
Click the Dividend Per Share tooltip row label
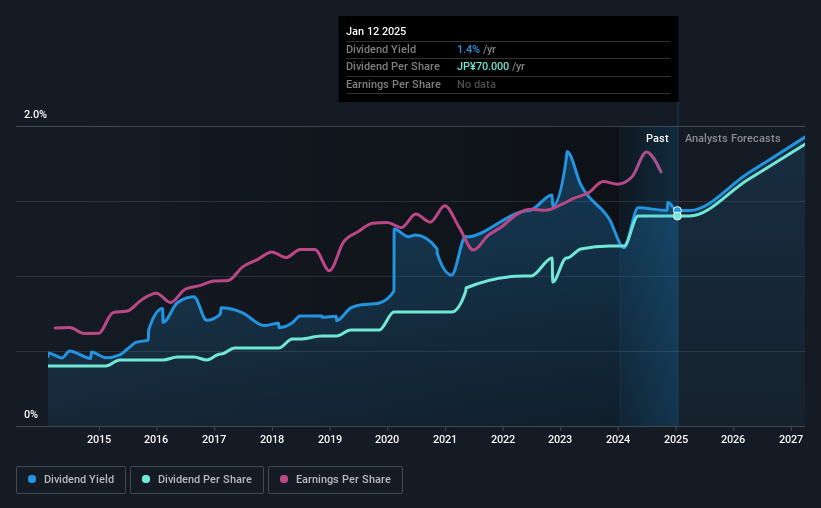tap(393, 67)
